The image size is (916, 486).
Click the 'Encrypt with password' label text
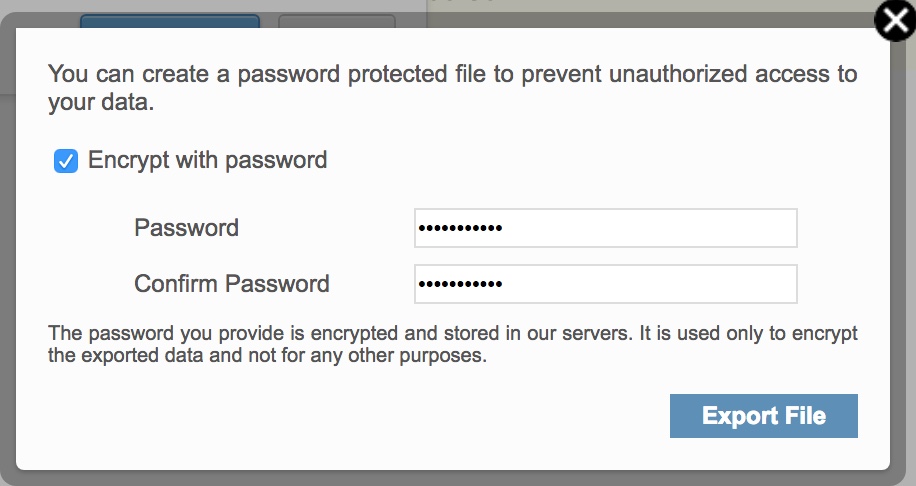click(208, 160)
